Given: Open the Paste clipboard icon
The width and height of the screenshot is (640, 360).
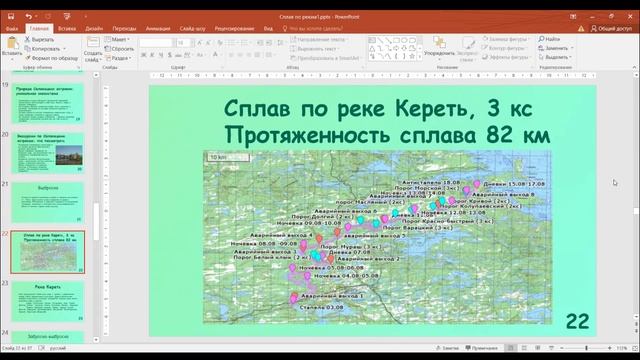Looking at the screenshot, I should [12, 43].
